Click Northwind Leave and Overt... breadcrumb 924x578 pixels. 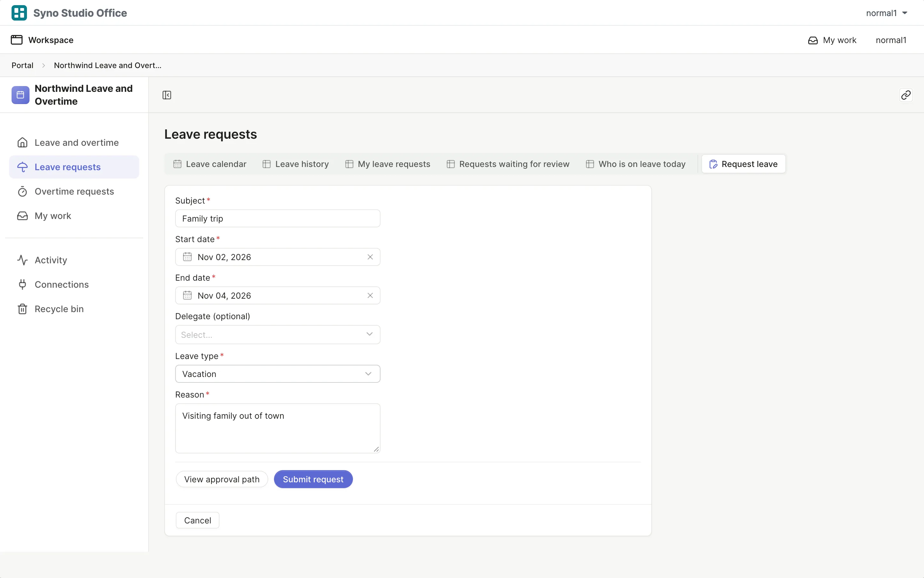(x=108, y=66)
